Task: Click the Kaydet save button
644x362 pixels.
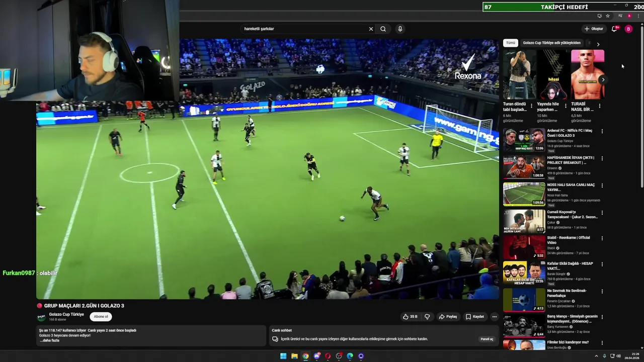Action: [475, 317]
